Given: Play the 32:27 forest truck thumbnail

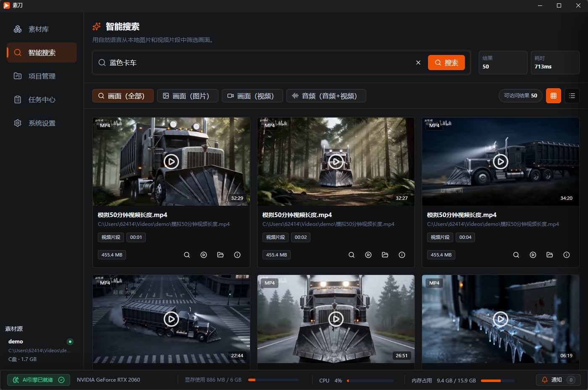Looking at the screenshot, I should pos(336,162).
